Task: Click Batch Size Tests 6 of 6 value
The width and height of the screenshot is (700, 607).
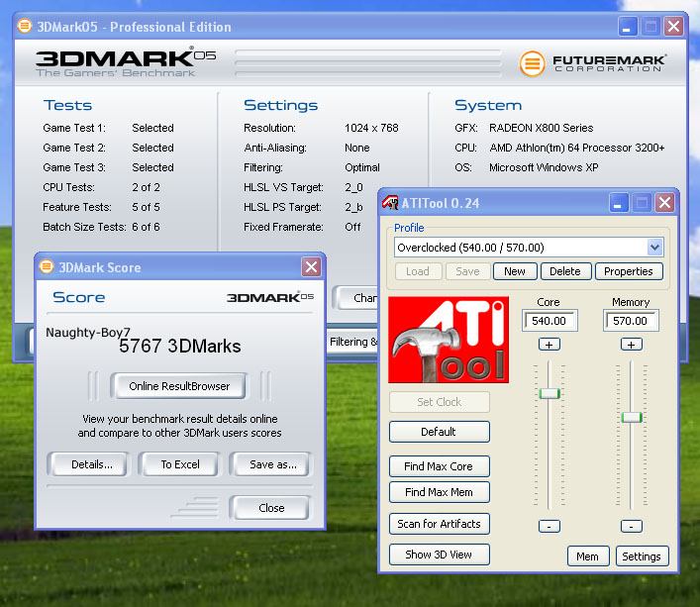Action: [x=146, y=227]
